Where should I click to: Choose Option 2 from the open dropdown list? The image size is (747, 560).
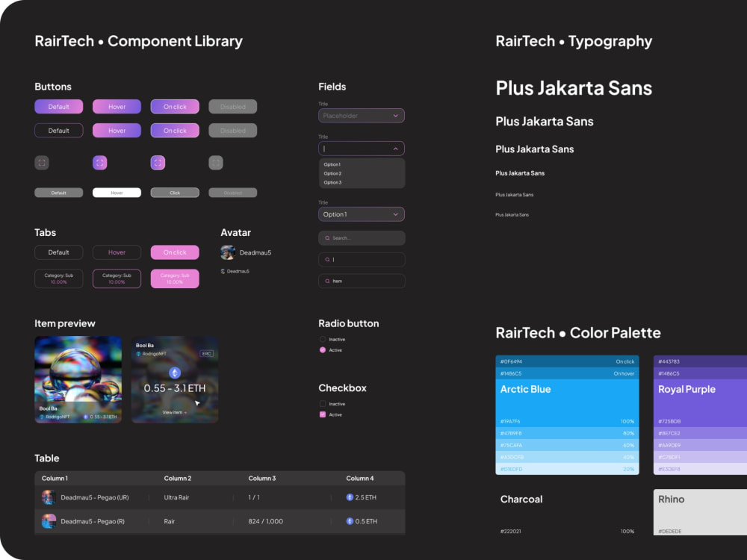tap(332, 173)
